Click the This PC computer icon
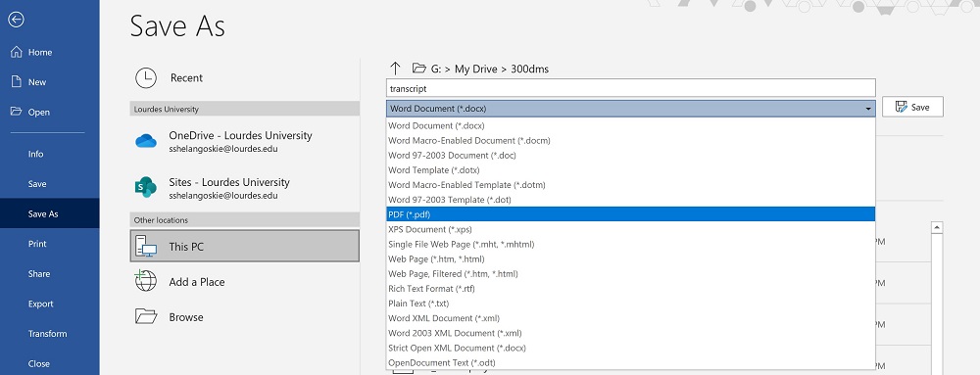 [146, 247]
